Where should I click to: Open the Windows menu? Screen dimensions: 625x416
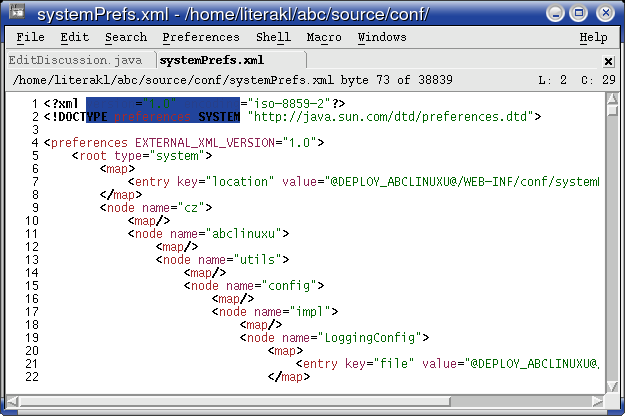click(382, 37)
